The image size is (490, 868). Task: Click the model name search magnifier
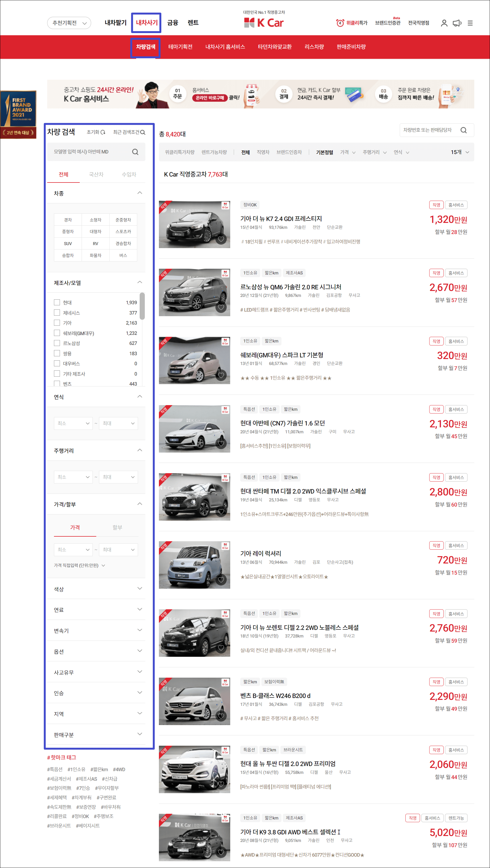click(135, 152)
